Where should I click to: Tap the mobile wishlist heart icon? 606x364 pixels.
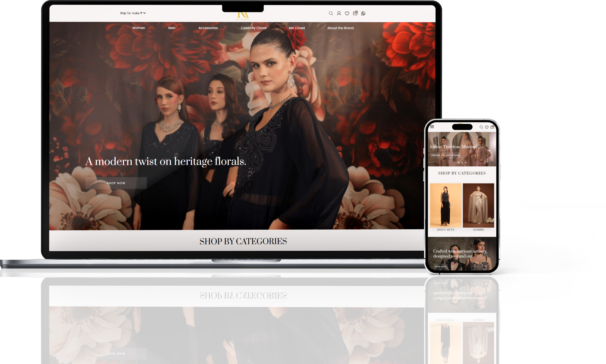[x=487, y=127]
